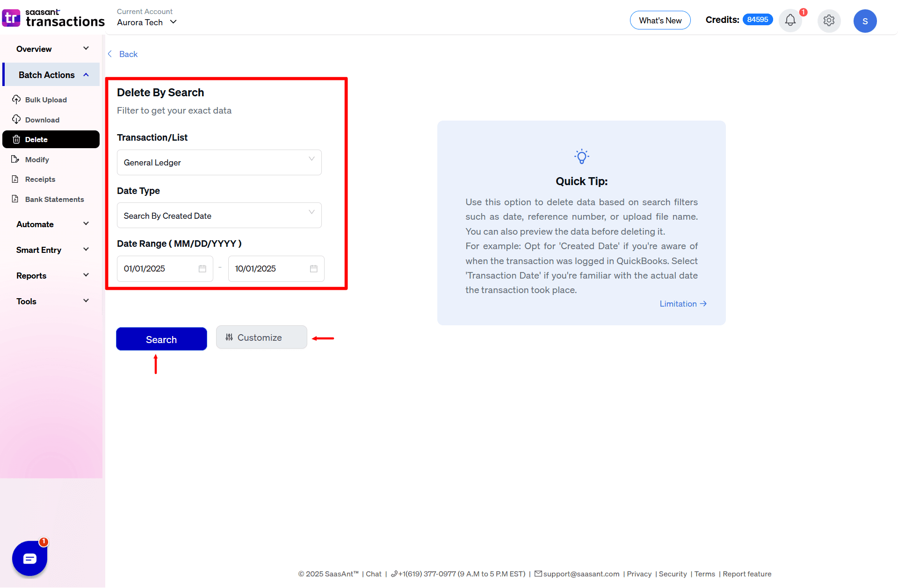The image size is (898, 588).
Task: Click the start date calendar icon
Action: (x=202, y=269)
